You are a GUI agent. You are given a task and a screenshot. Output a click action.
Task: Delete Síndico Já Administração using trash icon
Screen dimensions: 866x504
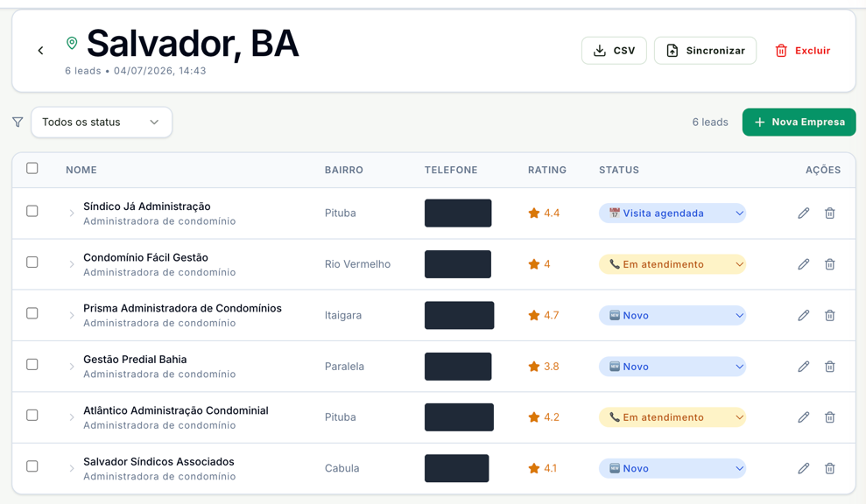click(x=829, y=213)
